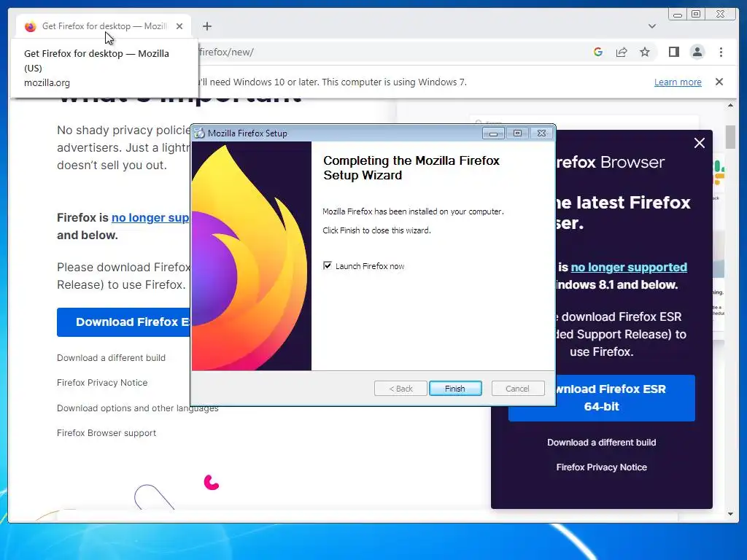Click no longer supported link on left page
This screenshot has height=560, width=747.
point(150,217)
